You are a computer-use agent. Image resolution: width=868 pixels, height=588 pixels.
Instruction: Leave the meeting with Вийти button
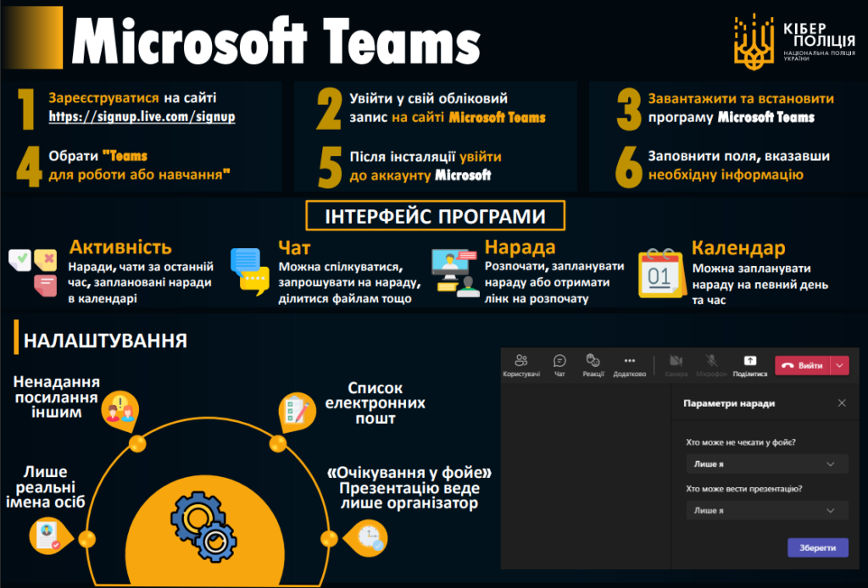click(x=802, y=366)
